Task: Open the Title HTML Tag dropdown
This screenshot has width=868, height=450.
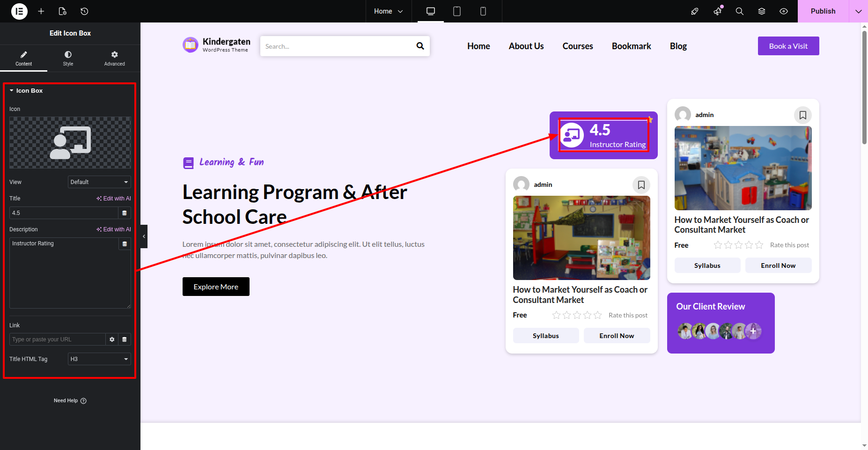Action: (99, 359)
